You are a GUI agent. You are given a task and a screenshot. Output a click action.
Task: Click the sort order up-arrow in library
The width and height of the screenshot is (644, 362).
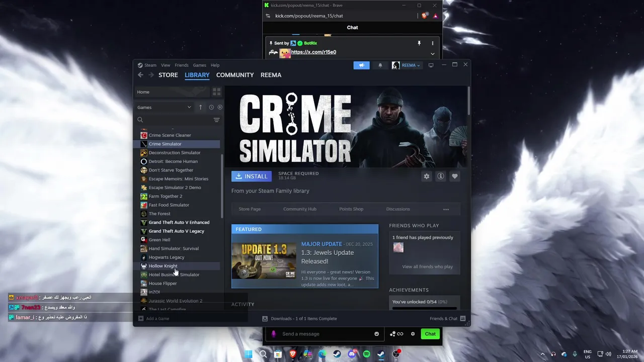click(x=200, y=107)
